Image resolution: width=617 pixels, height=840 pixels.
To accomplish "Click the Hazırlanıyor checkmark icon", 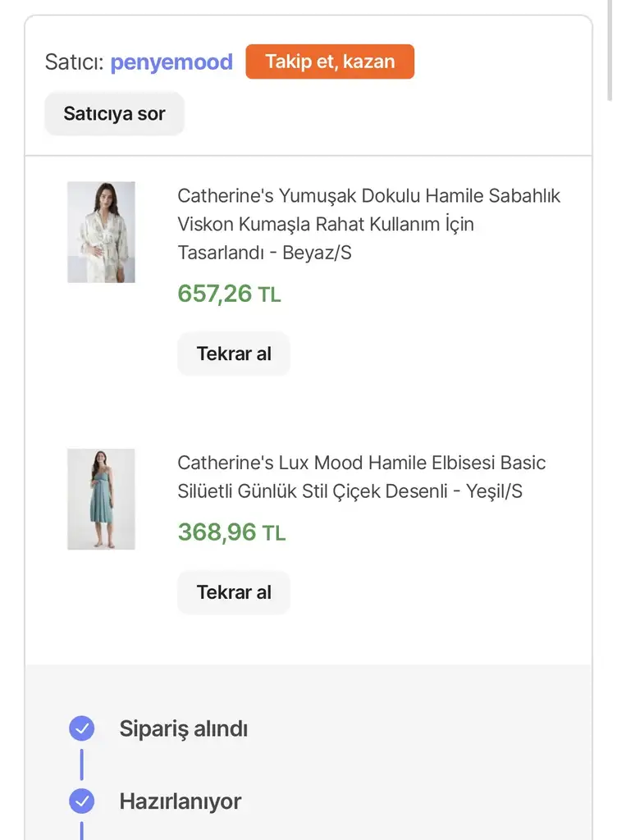I will 82,801.
